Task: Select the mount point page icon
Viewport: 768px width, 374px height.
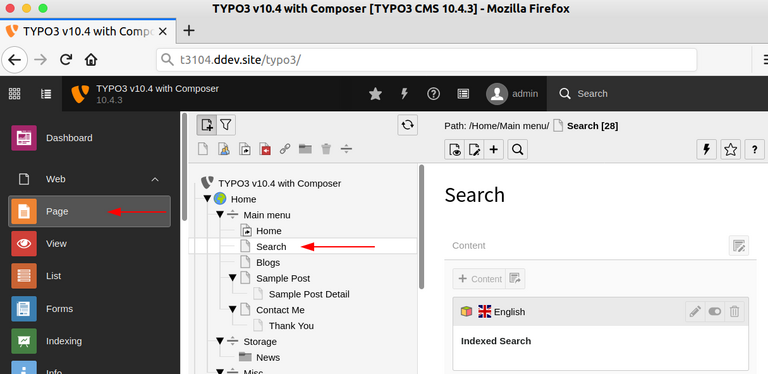Action: click(265, 149)
